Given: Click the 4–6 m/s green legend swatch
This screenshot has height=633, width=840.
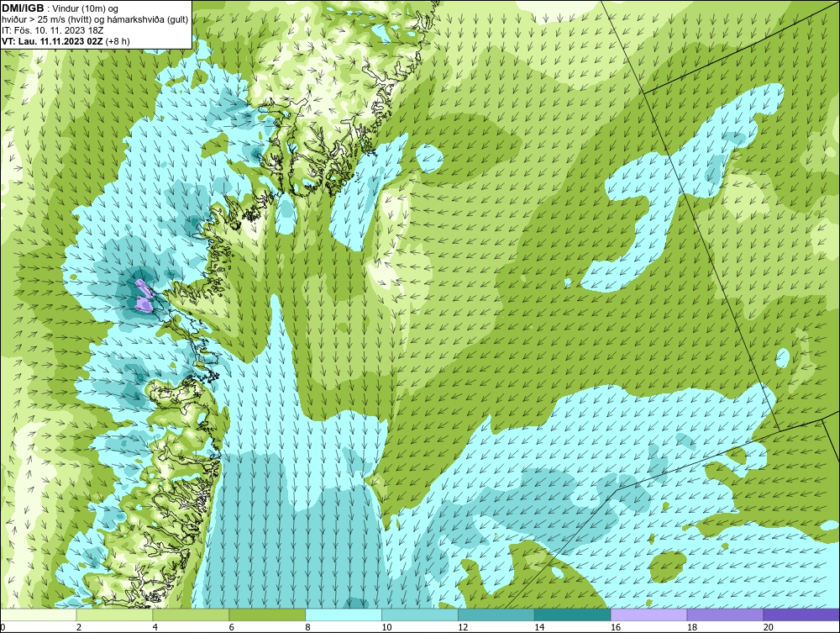Looking at the screenshot, I should pyautogui.click(x=191, y=615).
